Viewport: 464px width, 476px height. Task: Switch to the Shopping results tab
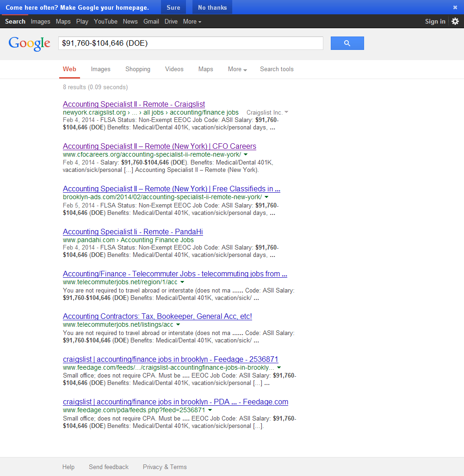[138, 69]
